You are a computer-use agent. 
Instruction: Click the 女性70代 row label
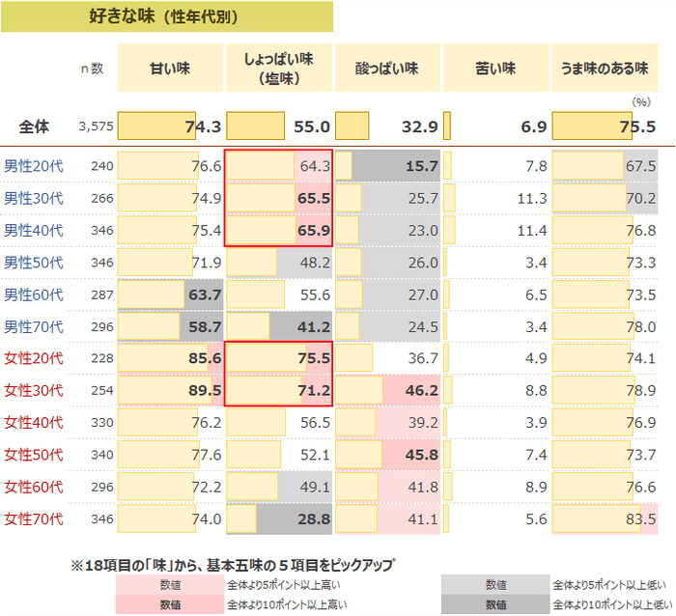click(34, 519)
